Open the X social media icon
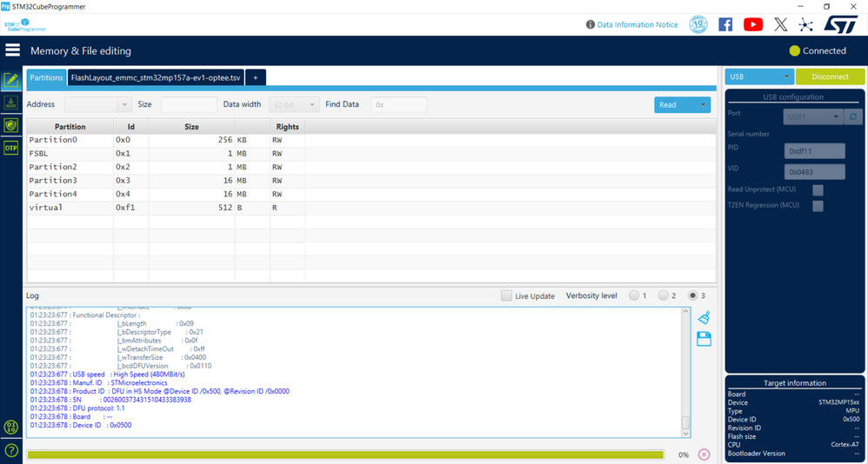This screenshot has height=464, width=868. [x=780, y=24]
